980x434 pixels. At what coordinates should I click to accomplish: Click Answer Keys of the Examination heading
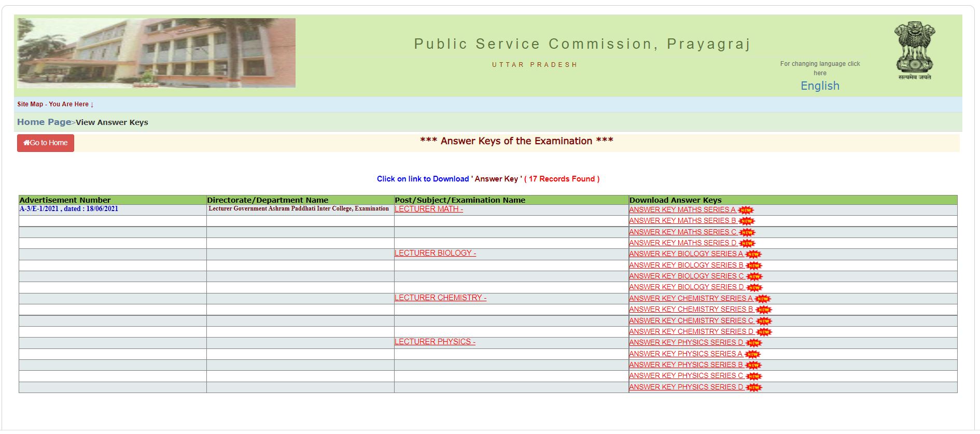tap(516, 141)
